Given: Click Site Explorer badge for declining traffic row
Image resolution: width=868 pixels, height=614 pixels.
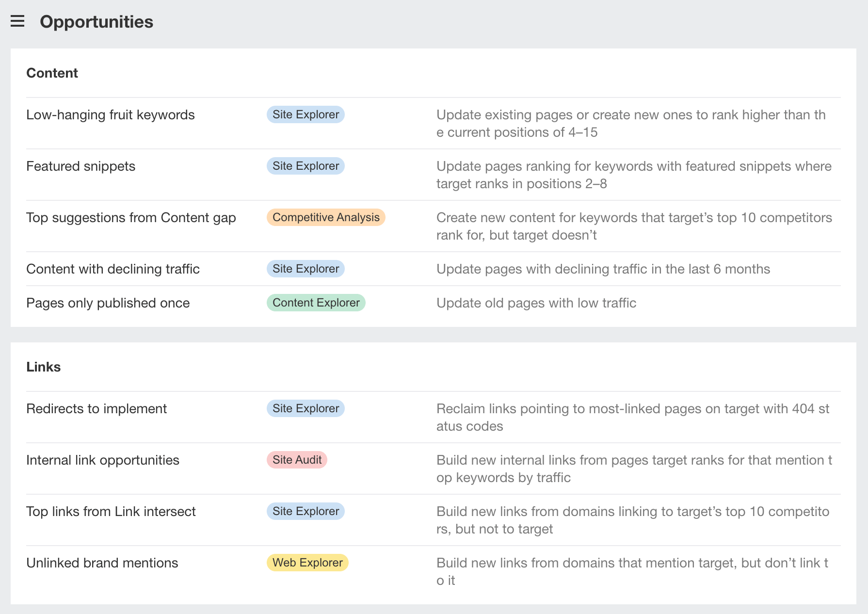Looking at the screenshot, I should pos(305,269).
